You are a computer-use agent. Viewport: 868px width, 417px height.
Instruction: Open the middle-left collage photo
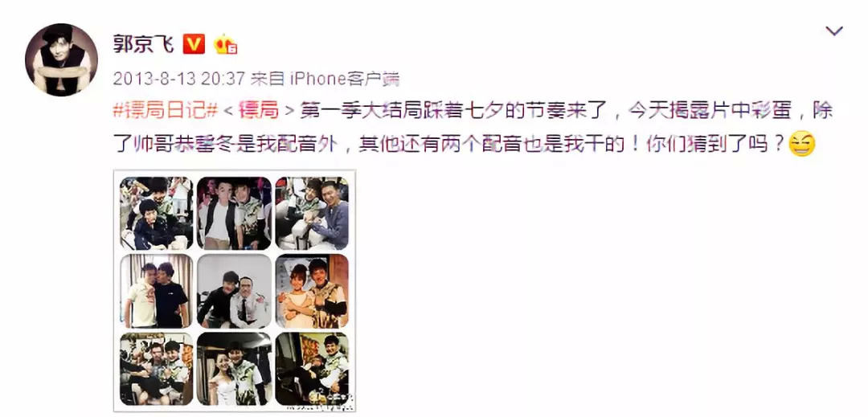(158, 291)
